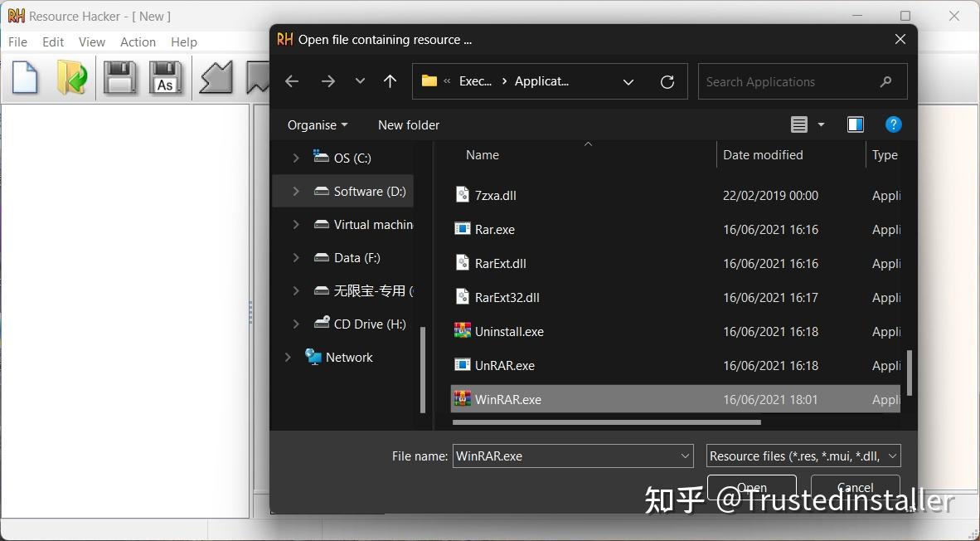Click the Search Applications field
Screen dimensions: 980x541
803,81
